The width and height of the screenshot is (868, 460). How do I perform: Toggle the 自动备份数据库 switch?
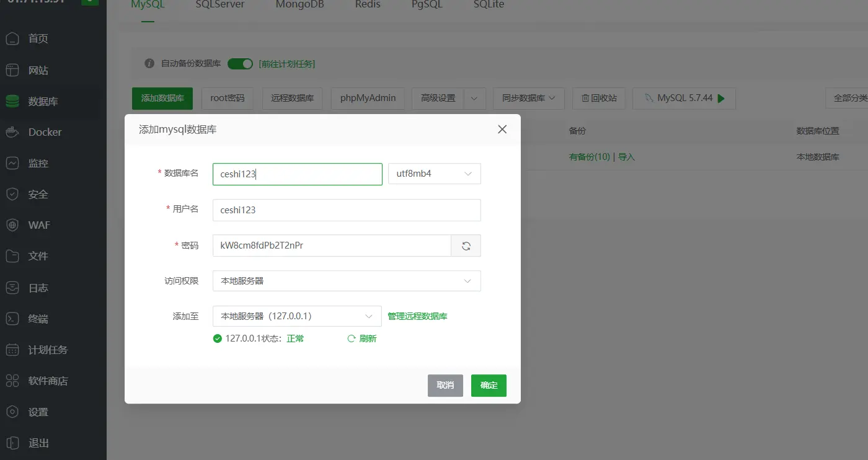(240, 63)
